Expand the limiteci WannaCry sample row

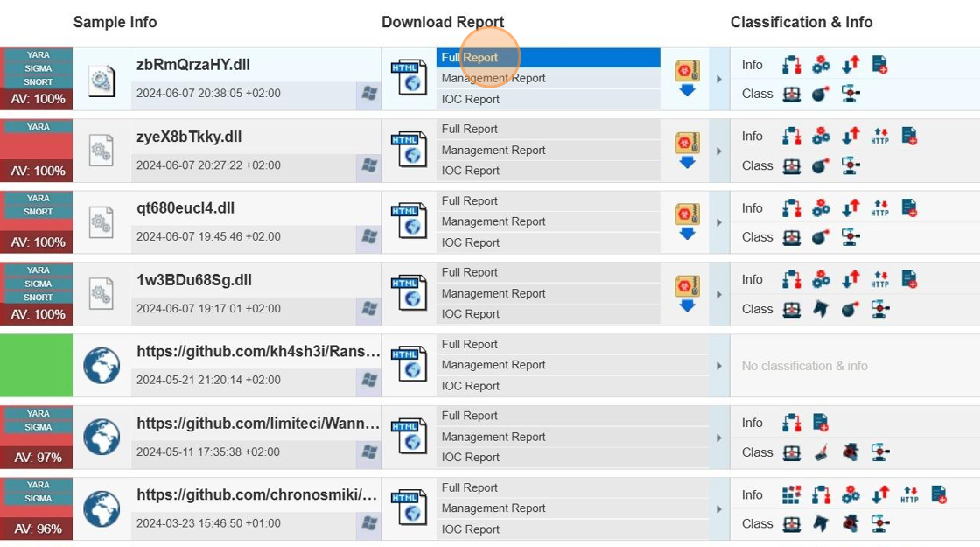pos(719,436)
